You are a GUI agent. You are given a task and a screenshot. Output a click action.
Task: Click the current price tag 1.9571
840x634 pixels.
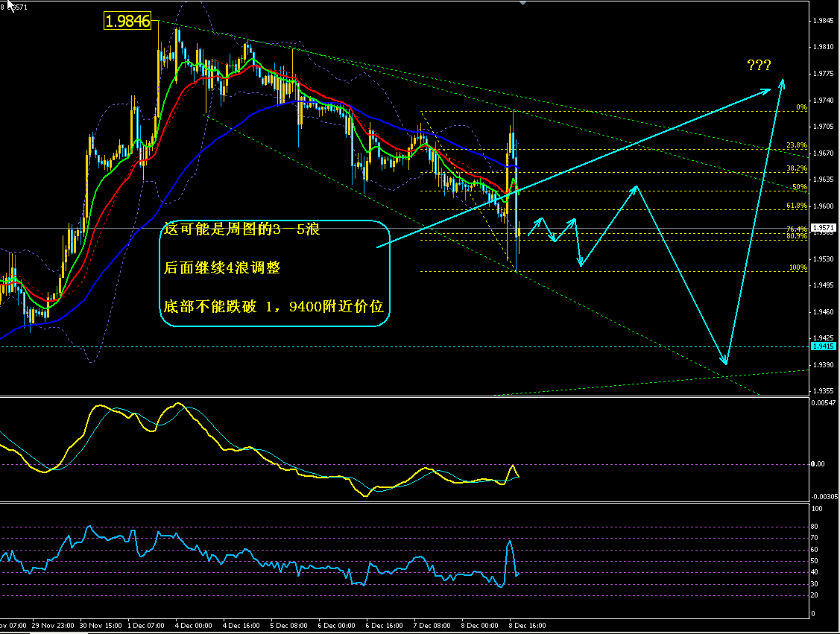point(824,227)
